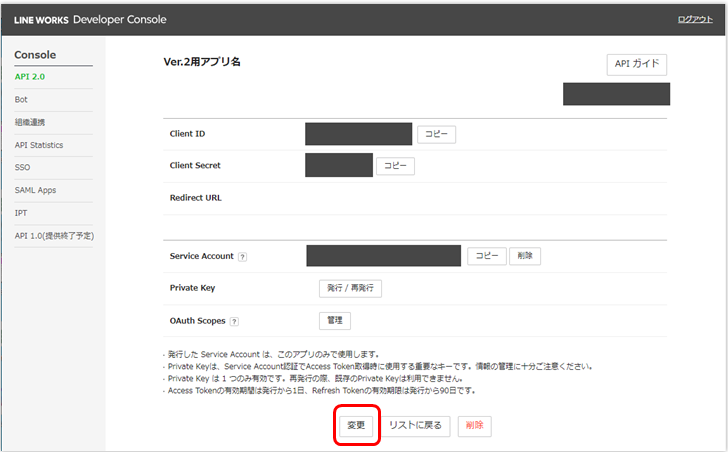Open API 1.0(提供終了予定) in sidebar
Image resolution: width=728 pixels, height=452 pixels.
coord(54,236)
